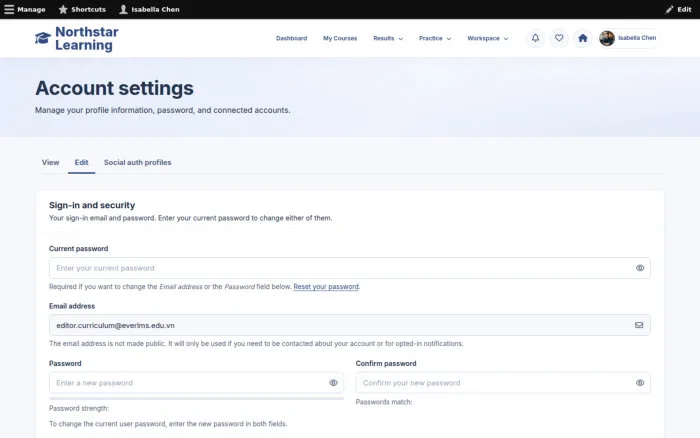Click the Sign-in and security heading
The image size is (700, 438).
(92, 205)
